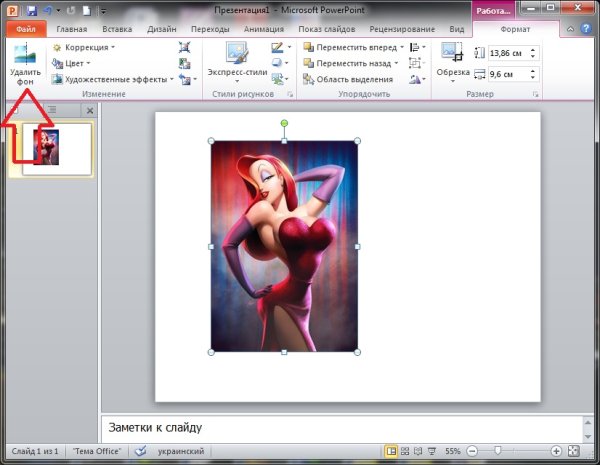The width and height of the screenshot is (600, 465).
Task: Select the Обрезка (Crop) tool
Action: [x=454, y=62]
